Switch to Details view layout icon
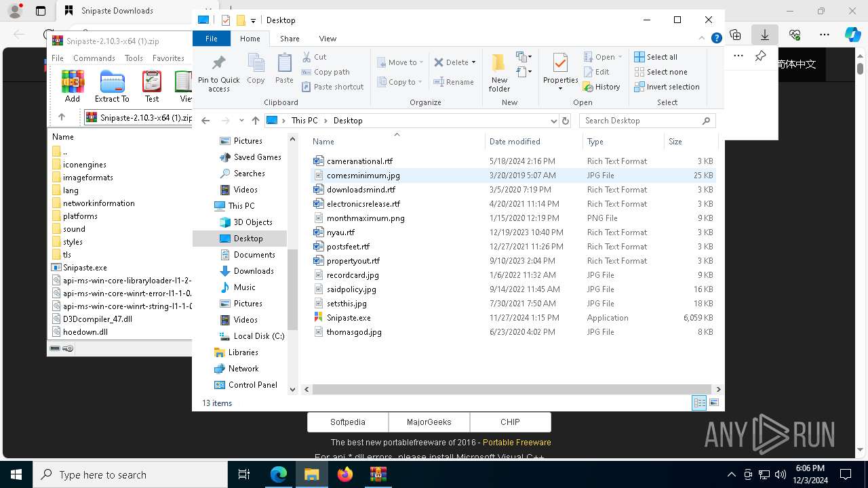The height and width of the screenshot is (488, 868). coord(699,403)
